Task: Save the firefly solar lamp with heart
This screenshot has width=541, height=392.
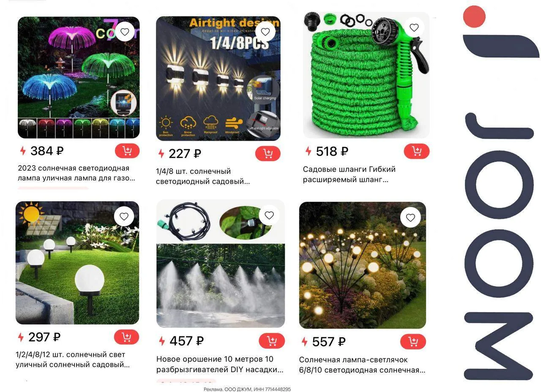Action: (x=410, y=218)
